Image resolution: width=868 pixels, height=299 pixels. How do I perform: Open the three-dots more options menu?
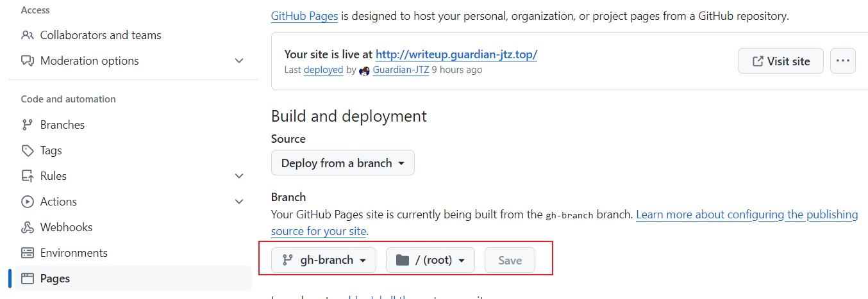843,61
